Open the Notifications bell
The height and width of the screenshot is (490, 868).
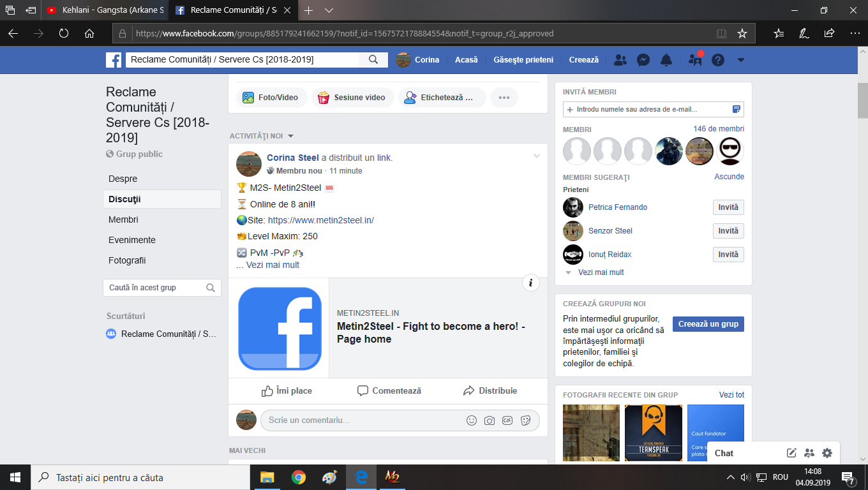coord(666,60)
